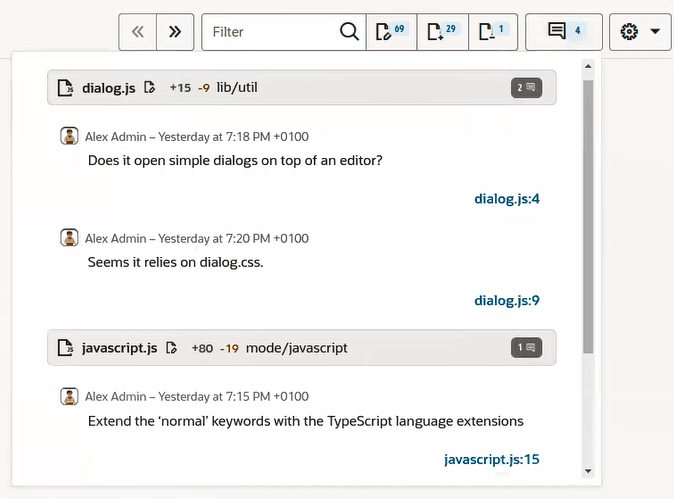Click Alex Admin avatar on the 7:15 PM comment
674x499 pixels.
(x=69, y=396)
